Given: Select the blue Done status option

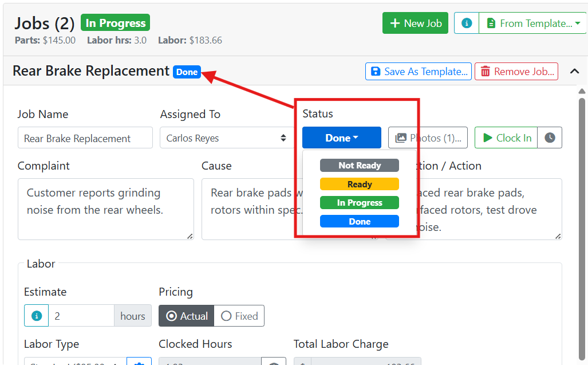Looking at the screenshot, I should (359, 221).
